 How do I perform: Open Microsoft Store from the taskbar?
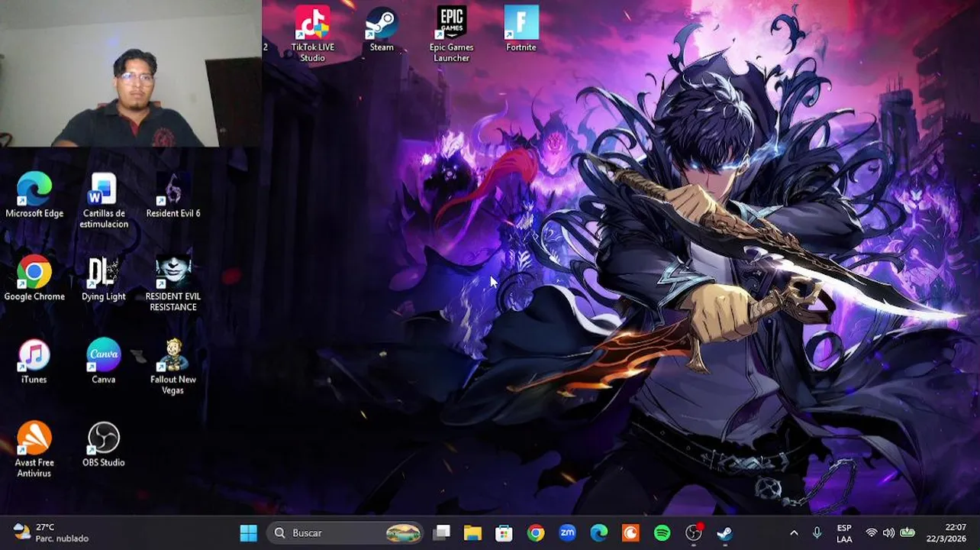tap(505, 532)
